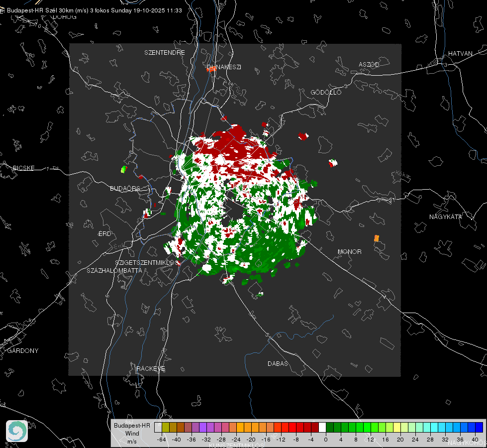Click the DUNAKESZI label
This screenshot has height=448, width=487.
coord(224,67)
